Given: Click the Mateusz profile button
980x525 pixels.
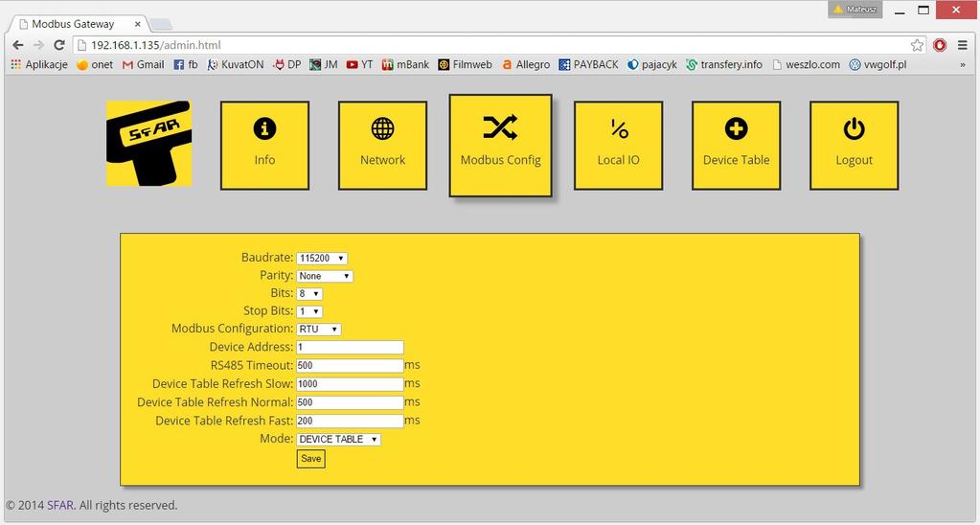Looking at the screenshot, I should 855,10.
